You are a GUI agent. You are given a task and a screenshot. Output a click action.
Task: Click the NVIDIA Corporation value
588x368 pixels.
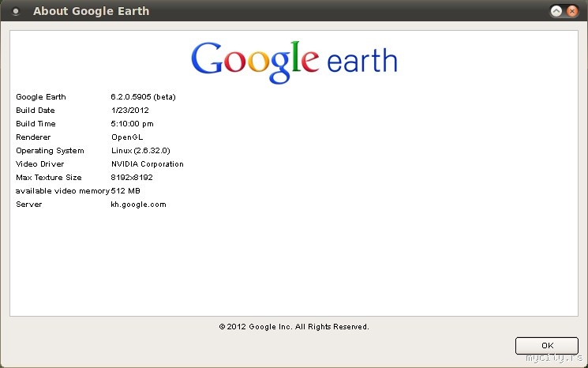point(148,164)
